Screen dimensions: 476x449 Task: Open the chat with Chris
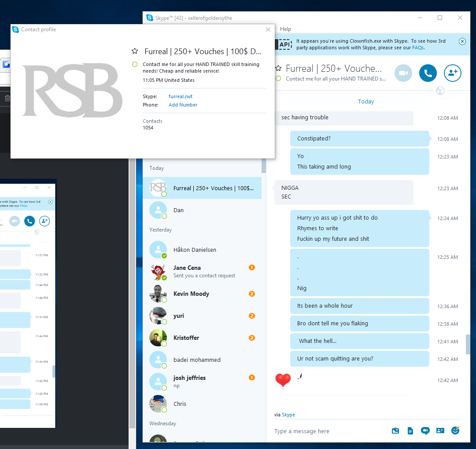(x=202, y=404)
